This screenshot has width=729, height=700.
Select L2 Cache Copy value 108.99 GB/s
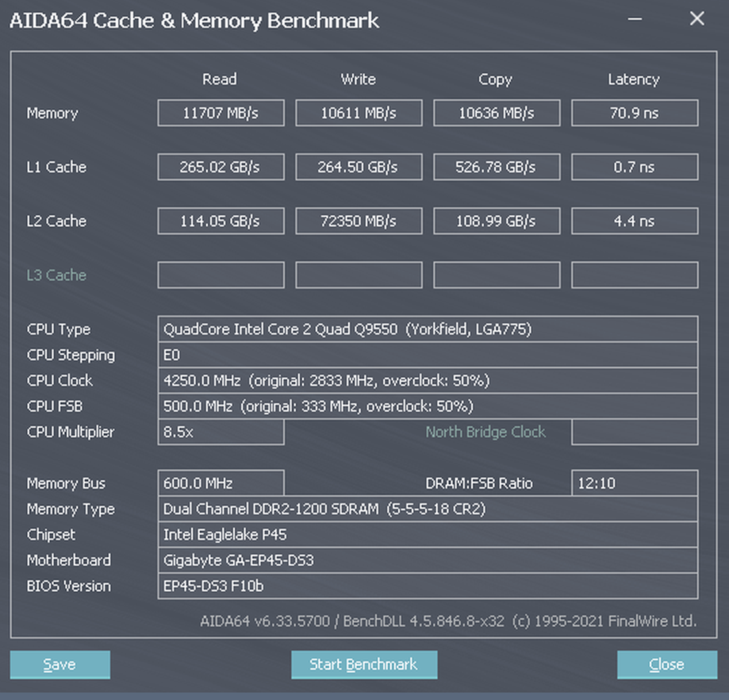tap(497, 221)
